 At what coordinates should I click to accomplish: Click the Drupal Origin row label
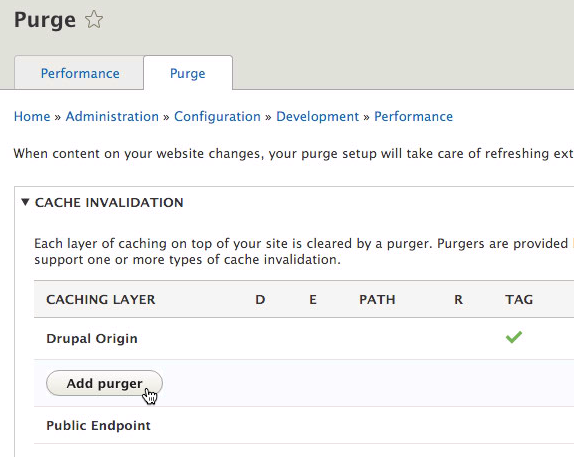click(x=92, y=338)
